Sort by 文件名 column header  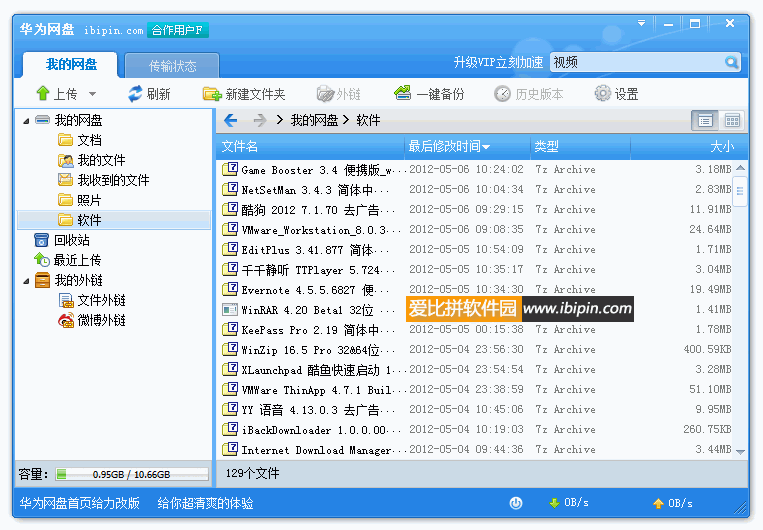tap(310, 146)
